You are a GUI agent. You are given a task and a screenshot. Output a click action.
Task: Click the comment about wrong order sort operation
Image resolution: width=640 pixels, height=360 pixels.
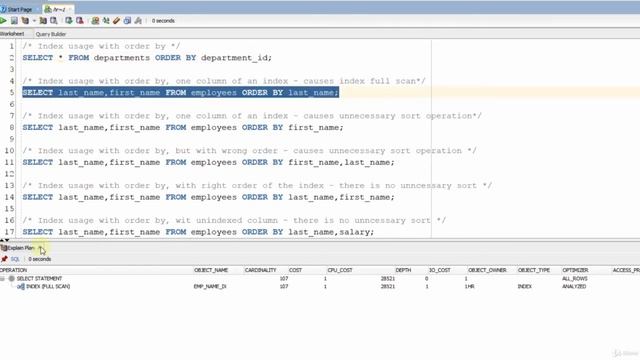pos(249,151)
